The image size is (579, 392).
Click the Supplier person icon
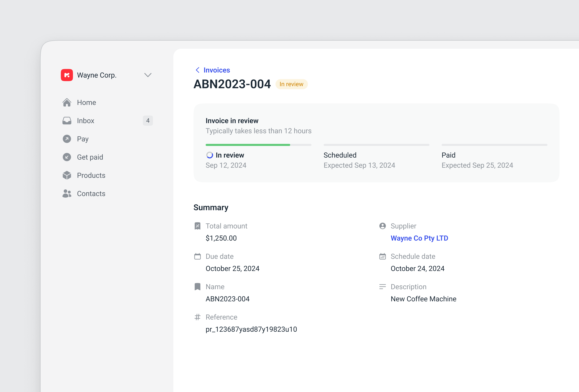[x=382, y=226]
